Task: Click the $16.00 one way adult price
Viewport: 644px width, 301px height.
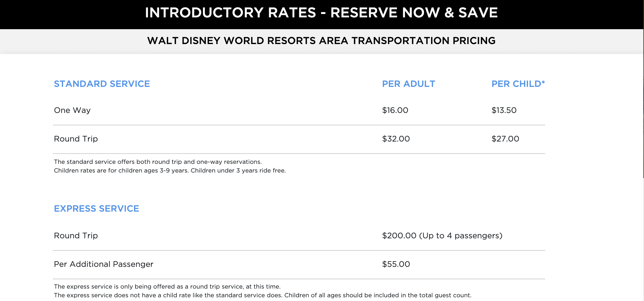Action: tap(395, 110)
